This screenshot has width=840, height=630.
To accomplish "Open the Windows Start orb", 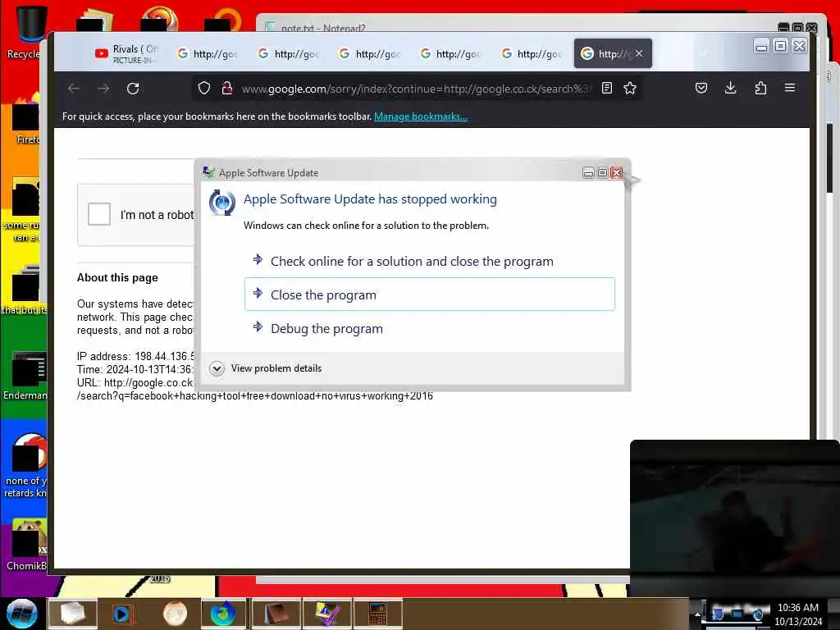I will click(22, 614).
